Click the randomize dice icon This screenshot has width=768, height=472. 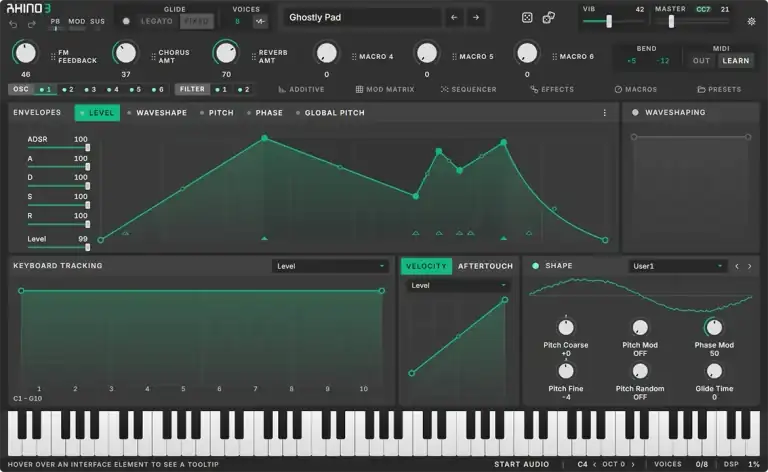tap(527, 18)
